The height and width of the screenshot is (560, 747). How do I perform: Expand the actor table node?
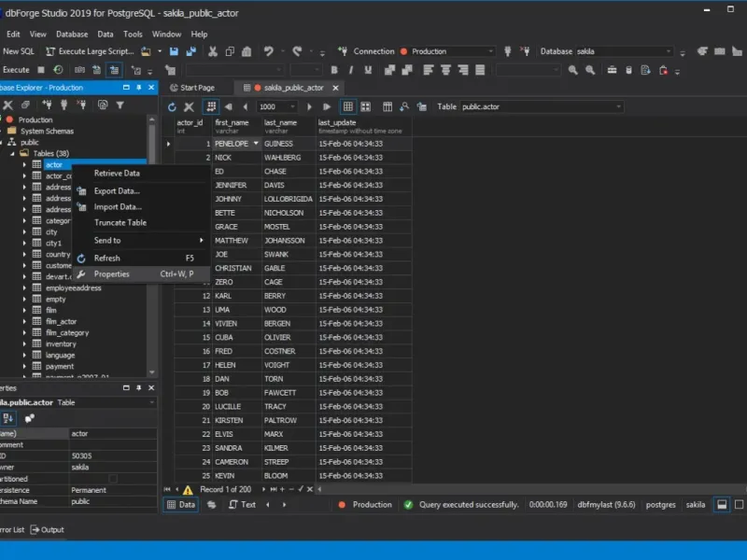coord(24,165)
